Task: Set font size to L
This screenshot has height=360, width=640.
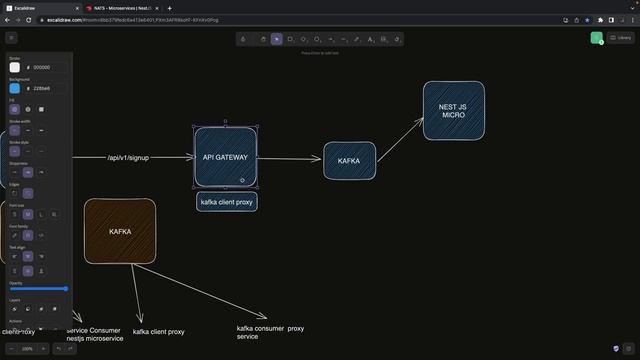Action: click(41, 214)
